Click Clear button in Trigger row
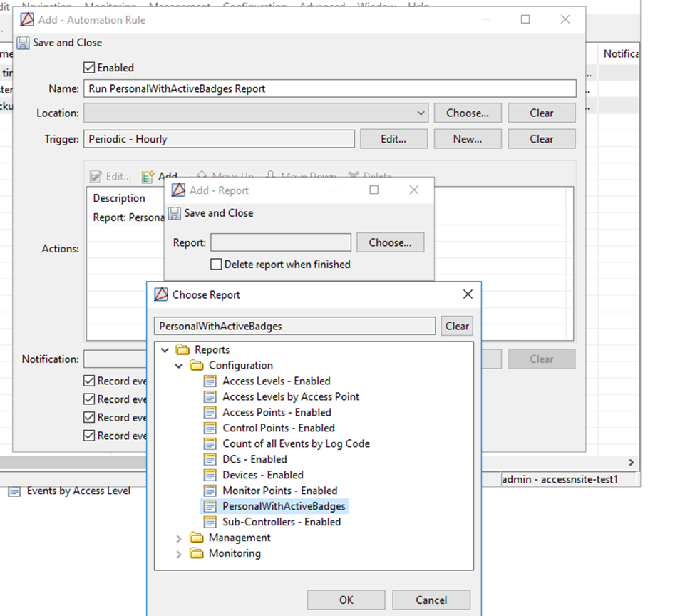Viewport: 695px width, 616px height. coord(542,139)
